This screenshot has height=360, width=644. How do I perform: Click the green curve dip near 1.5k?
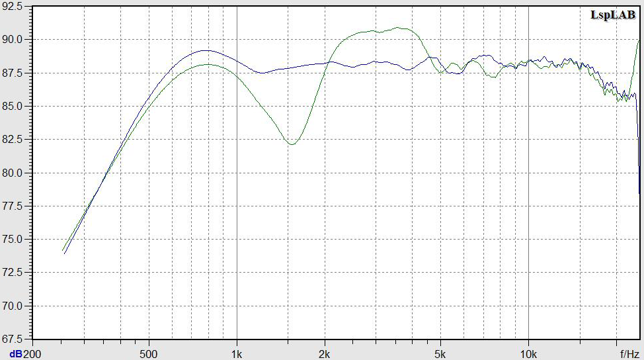click(292, 144)
